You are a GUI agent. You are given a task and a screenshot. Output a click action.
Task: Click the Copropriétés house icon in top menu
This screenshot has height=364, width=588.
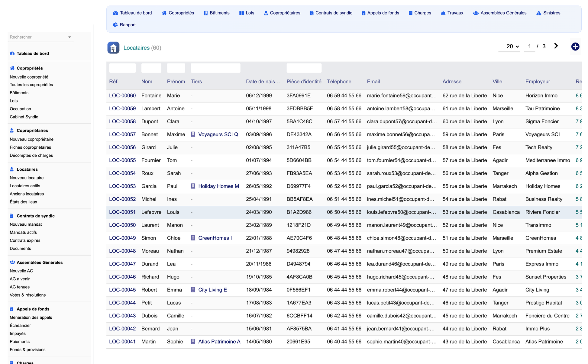tap(164, 13)
